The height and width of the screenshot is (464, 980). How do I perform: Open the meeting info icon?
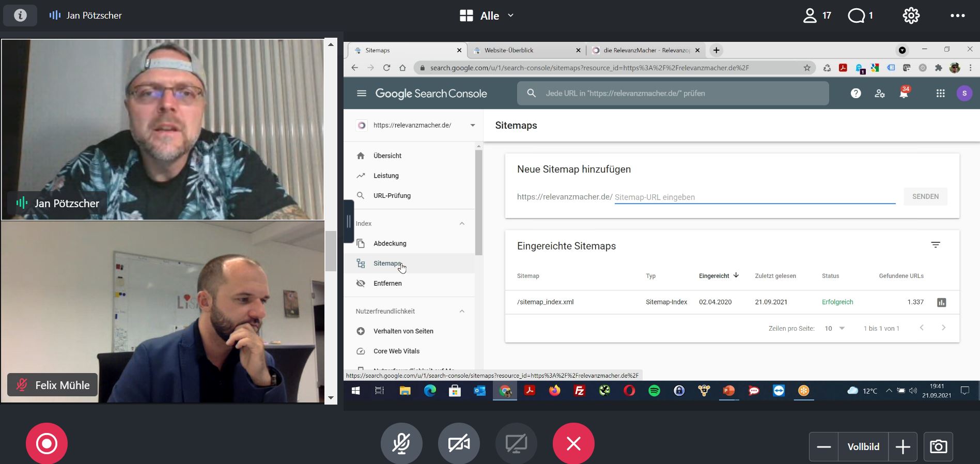(x=20, y=15)
